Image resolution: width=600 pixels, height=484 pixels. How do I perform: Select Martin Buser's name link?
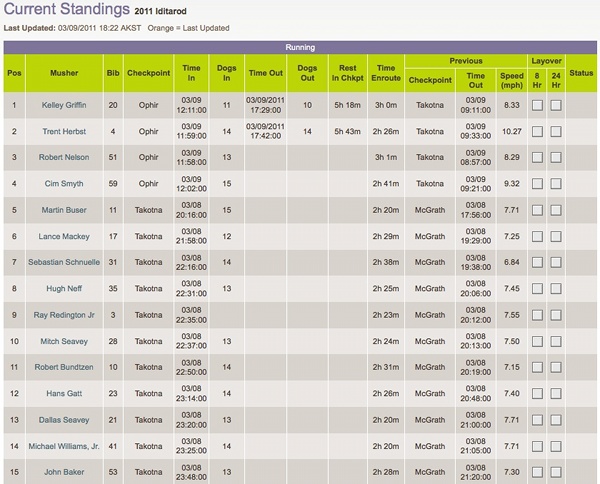point(64,210)
